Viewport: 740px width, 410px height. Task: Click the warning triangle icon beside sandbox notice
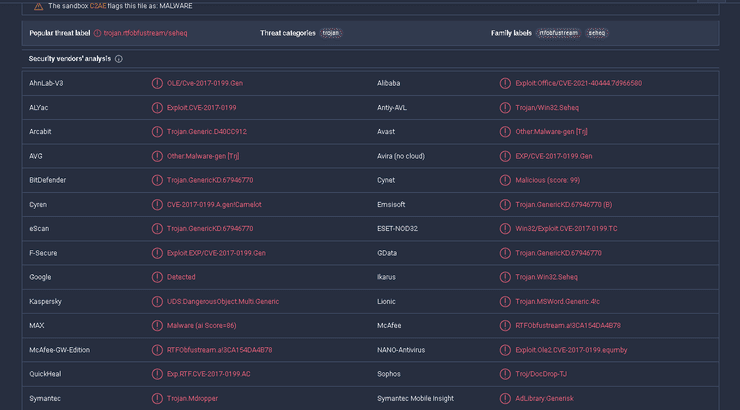tap(38, 6)
